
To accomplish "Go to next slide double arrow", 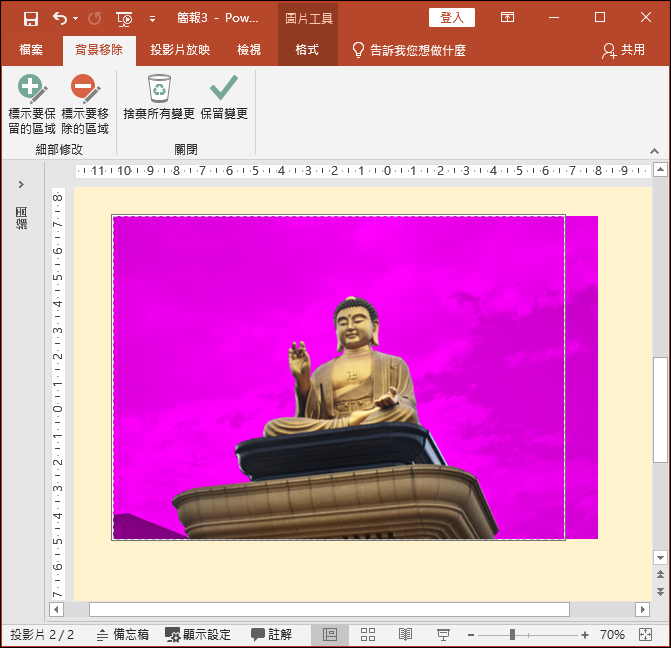I will point(660,592).
